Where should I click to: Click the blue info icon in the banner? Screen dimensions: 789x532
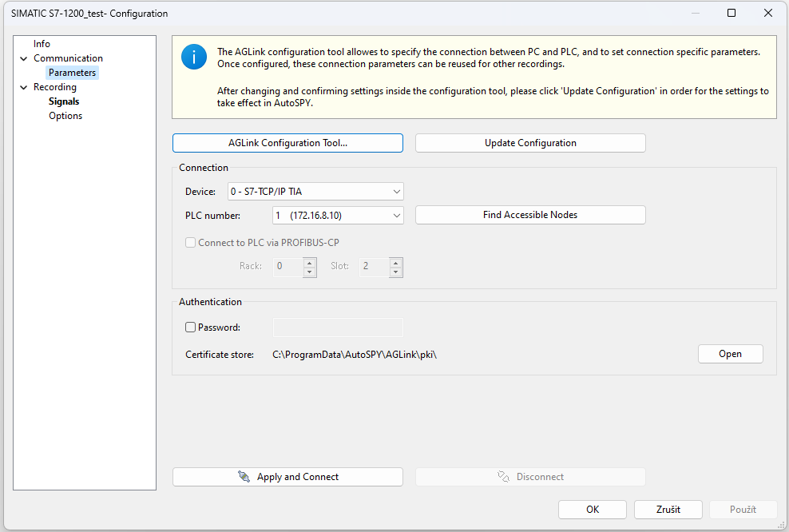194,57
